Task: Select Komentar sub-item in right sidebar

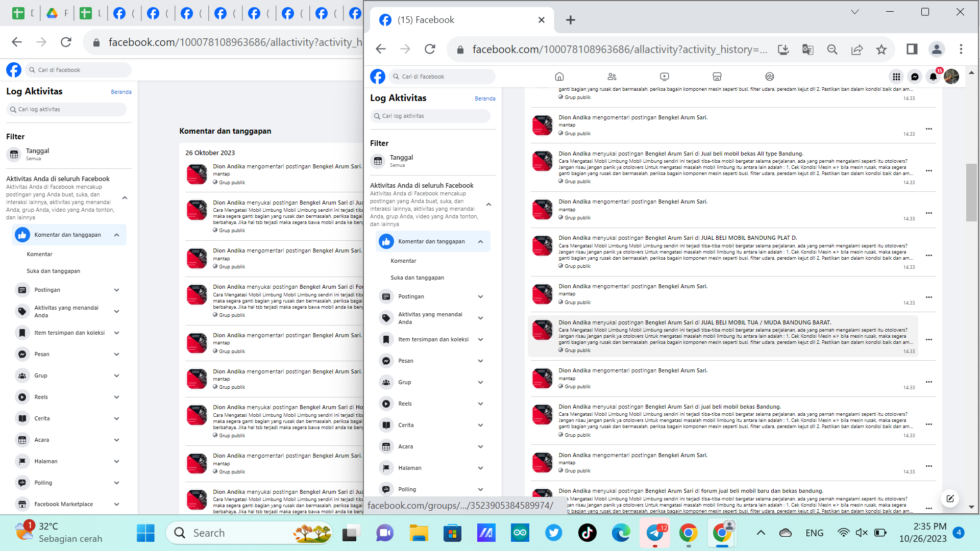Action: (403, 261)
